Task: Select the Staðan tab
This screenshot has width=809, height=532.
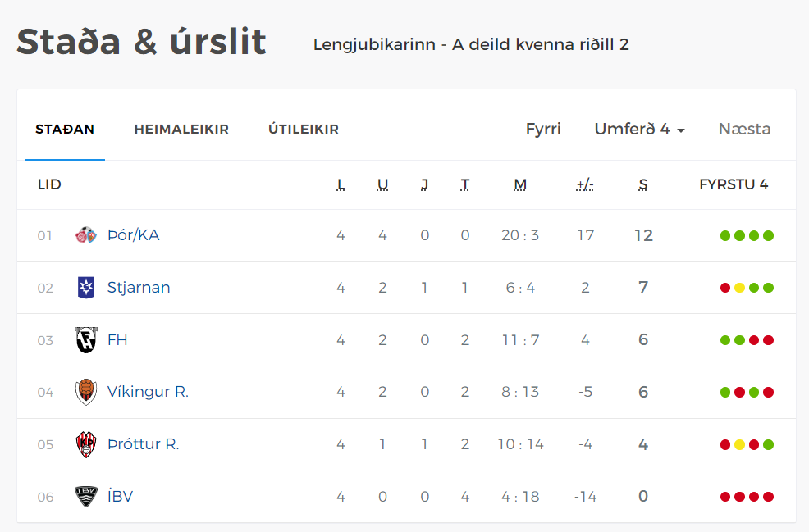Action: click(x=65, y=129)
